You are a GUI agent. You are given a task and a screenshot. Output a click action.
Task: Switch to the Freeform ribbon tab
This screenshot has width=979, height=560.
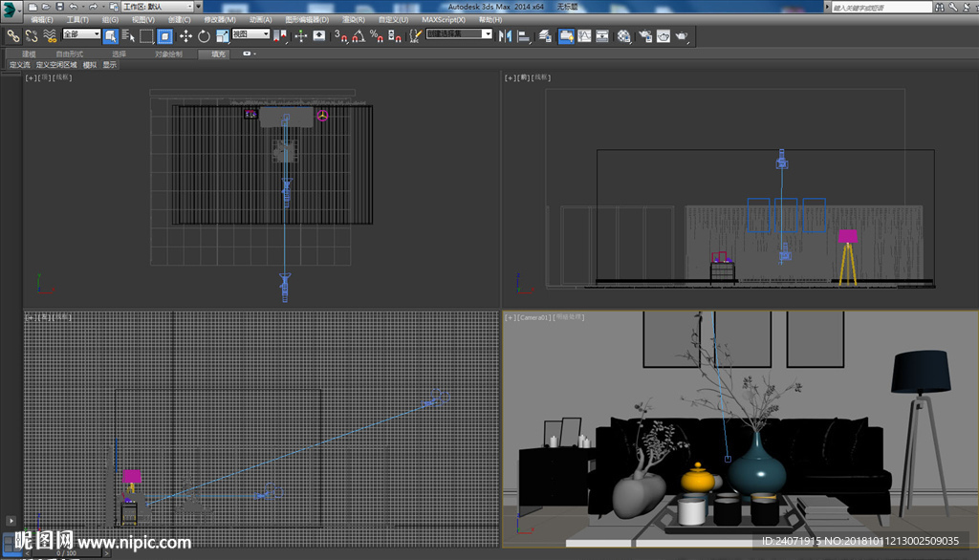coord(69,54)
